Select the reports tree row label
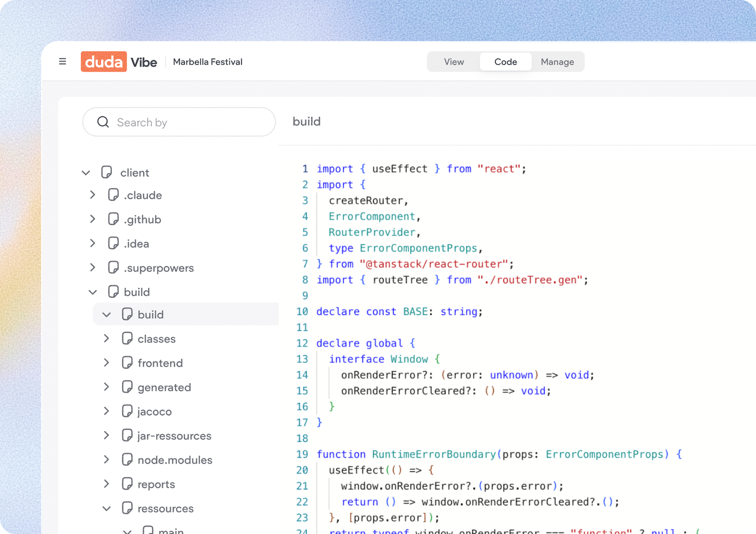This screenshot has width=756, height=534. 156,484
